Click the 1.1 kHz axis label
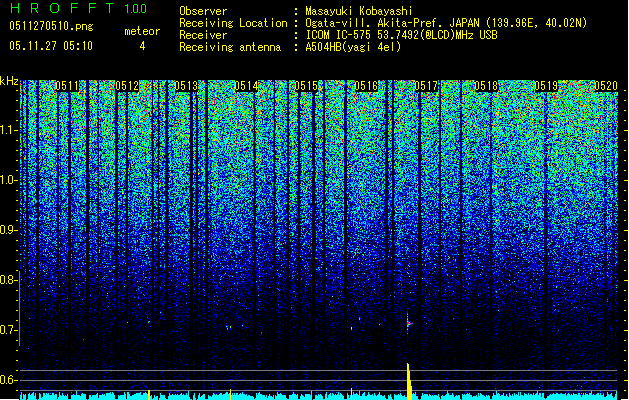 coord(8,130)
